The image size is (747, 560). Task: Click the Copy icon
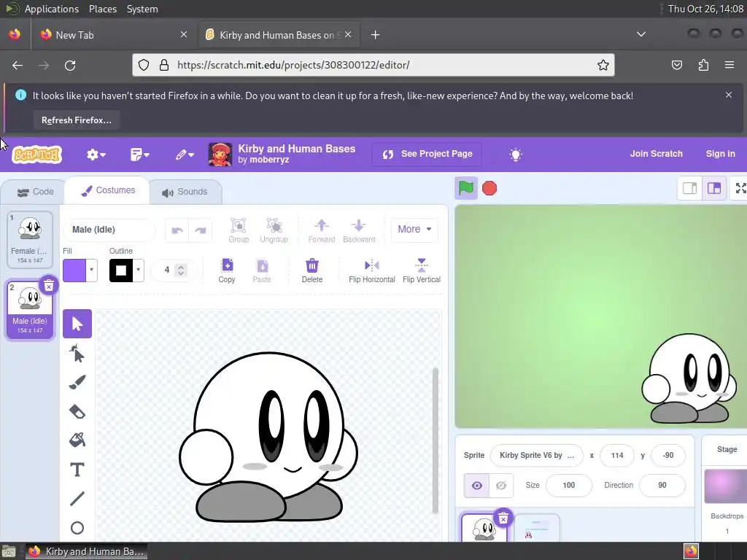click(227, 271)
